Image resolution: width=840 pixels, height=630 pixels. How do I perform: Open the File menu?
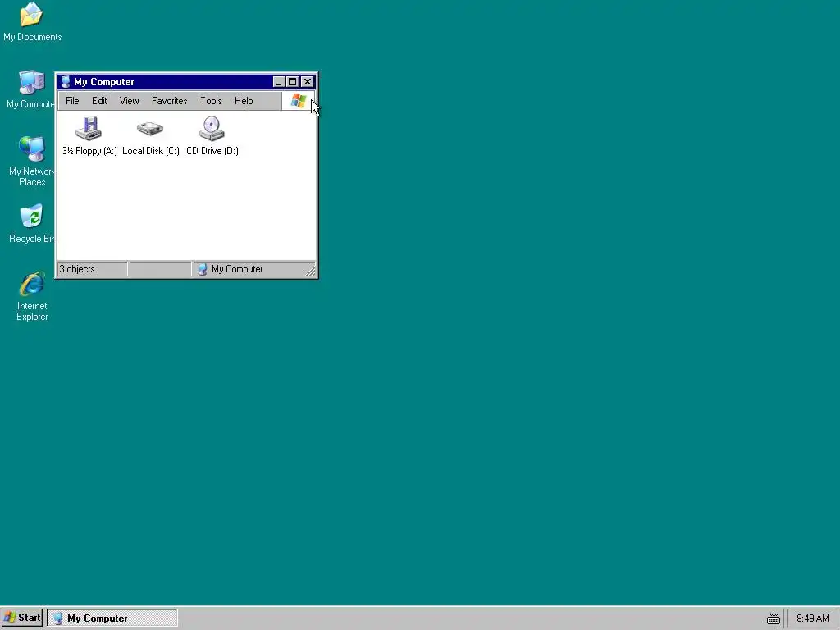(x=72, y=101)
